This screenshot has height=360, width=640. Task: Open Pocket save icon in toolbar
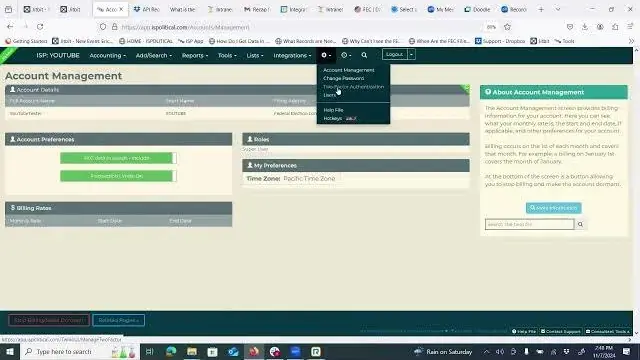pos(570,27)
